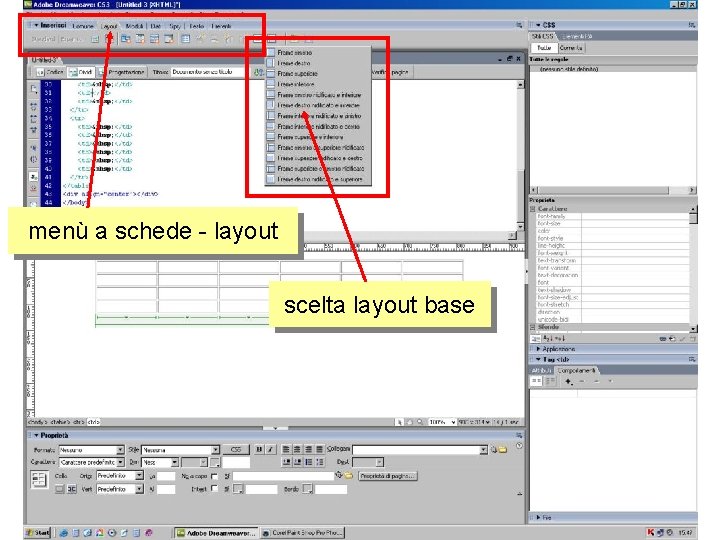This screenshot has height=540, width=720.
Task: Align text left
Action: pyautogui.click(x=286, y=450)
